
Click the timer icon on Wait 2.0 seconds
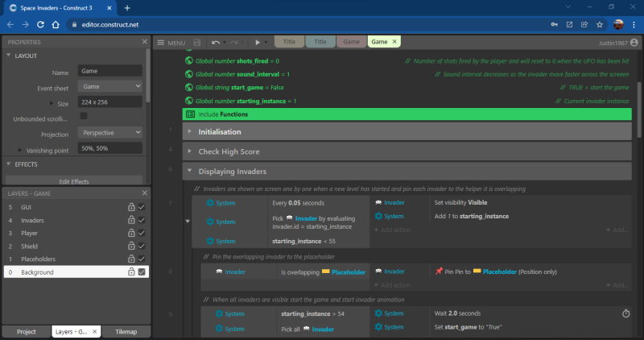click(626, 313)
